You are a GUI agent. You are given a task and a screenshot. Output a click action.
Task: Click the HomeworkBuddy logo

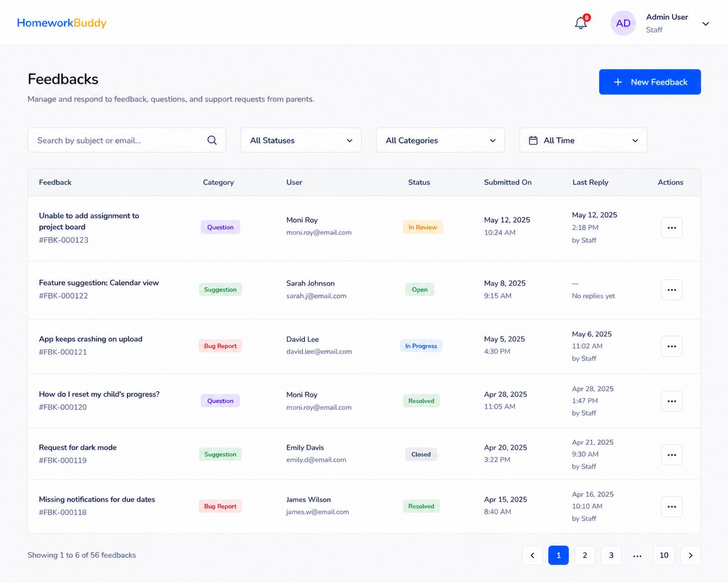click(62, 23)
